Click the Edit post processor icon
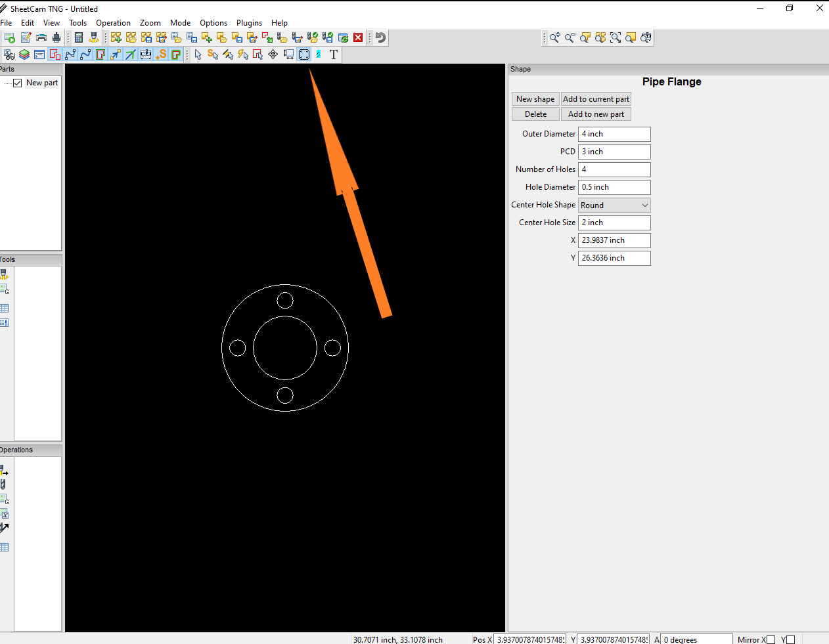The height and width of the screenshot is (644, 829). coord(26,38)
